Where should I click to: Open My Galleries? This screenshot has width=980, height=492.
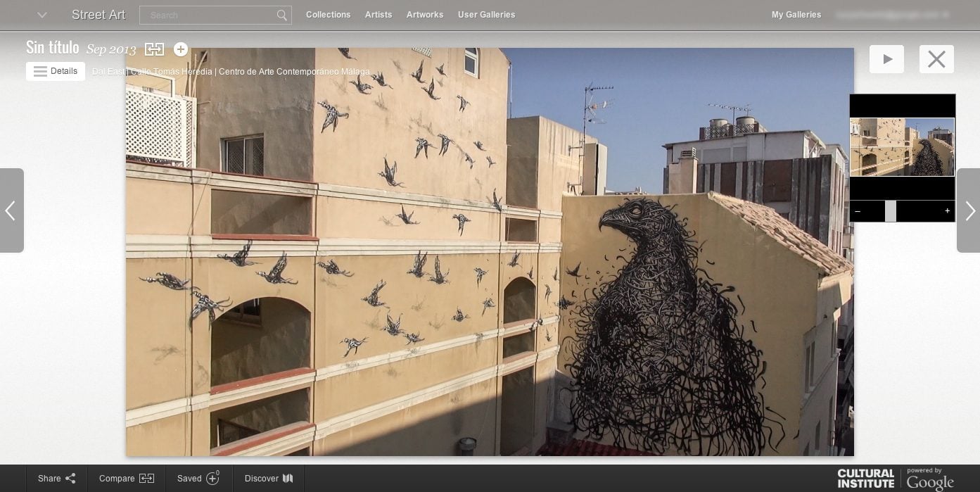pyautogui.click(x=796, y=15)
